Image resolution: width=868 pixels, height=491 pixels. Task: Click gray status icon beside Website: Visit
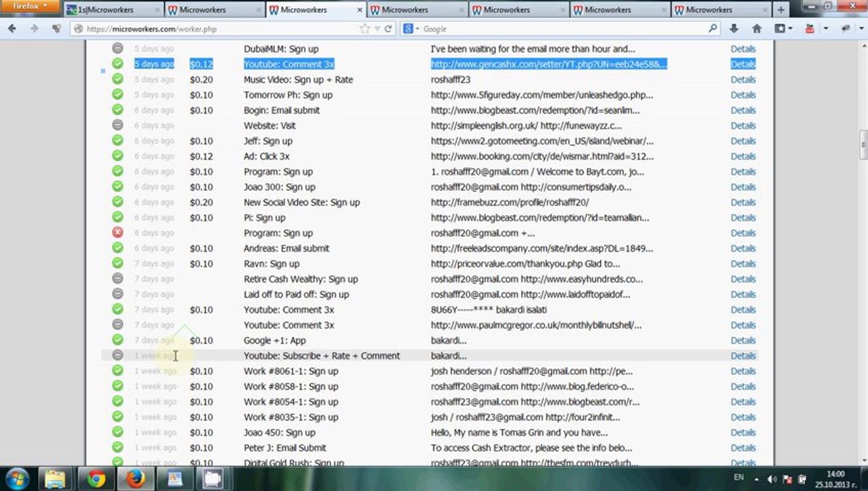117,125
